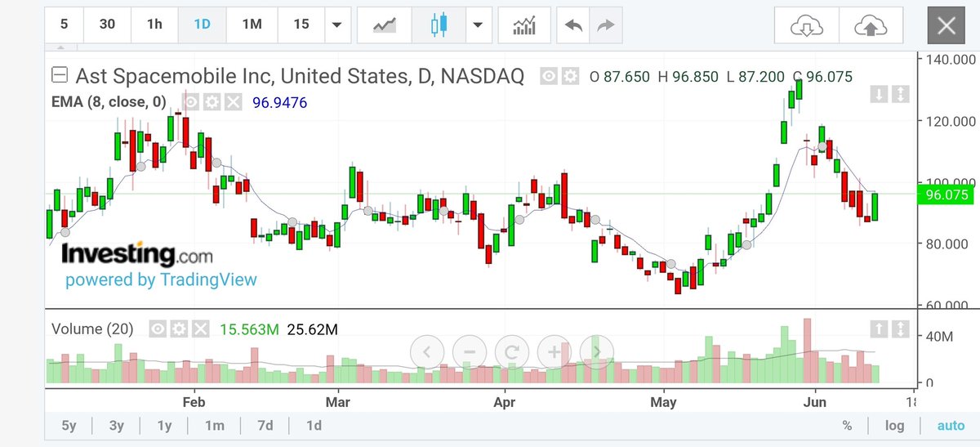Expand the chart style dropdown arrow
This screenshot has width=980, height=447.
478,25
